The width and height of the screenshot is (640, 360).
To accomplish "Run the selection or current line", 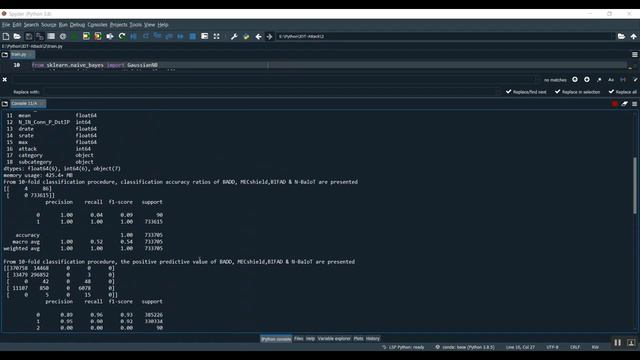I will (x=110, y=36).
